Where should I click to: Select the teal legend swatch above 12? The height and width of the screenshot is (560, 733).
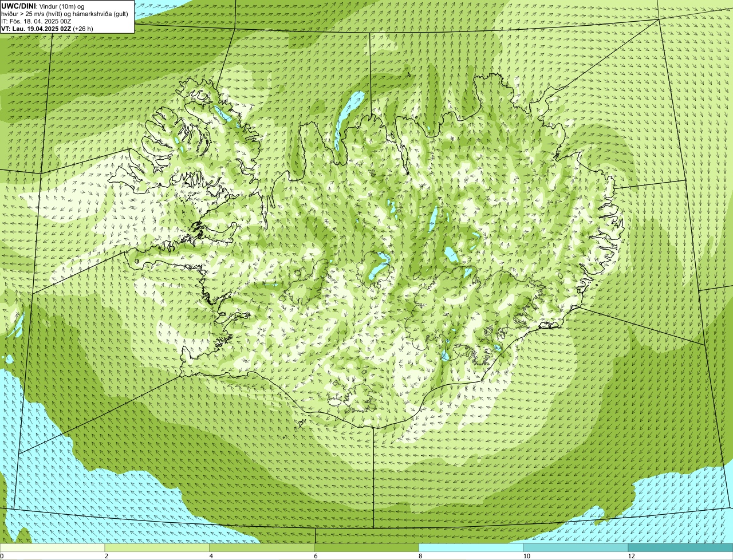pos(680,547)
